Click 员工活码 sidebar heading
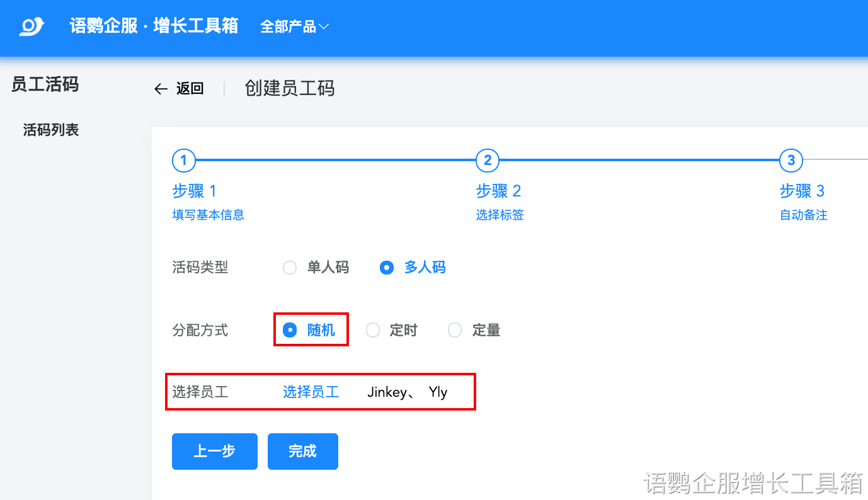This screenshot has width=868, height=500. 45,84
